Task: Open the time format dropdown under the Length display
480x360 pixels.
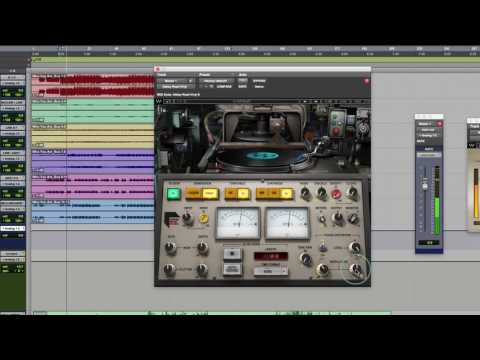Action: (270, 271)
